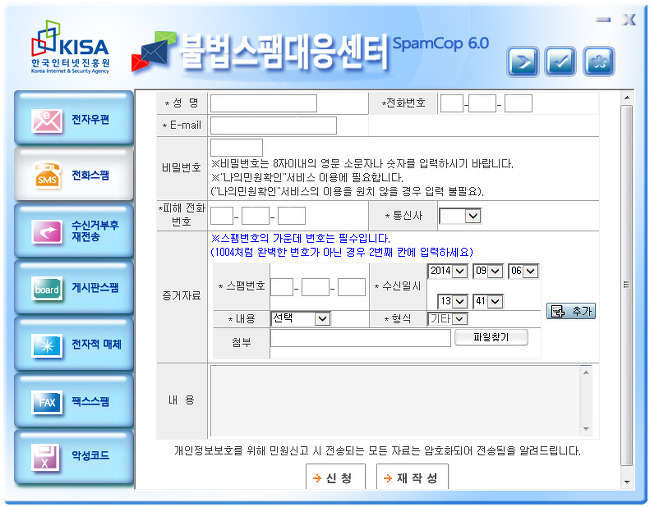Click the pink arrow icon for 수신거부후 재전송
This screenshot has width=650, height=507.
(x=47, y=231)
